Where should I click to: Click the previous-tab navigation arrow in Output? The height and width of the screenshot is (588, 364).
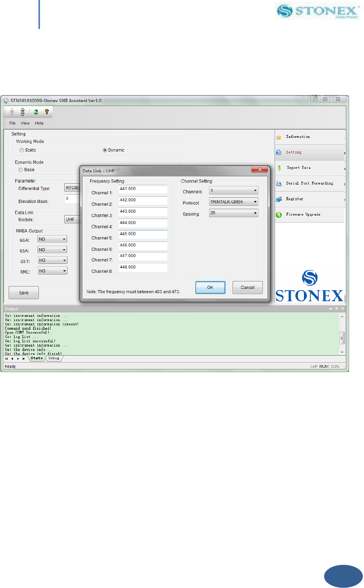pos(12,358)
